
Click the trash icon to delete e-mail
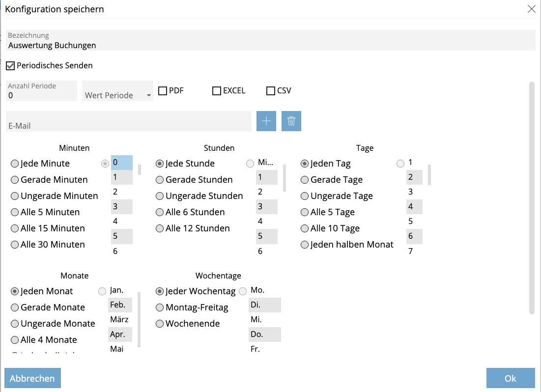[291, 121]
